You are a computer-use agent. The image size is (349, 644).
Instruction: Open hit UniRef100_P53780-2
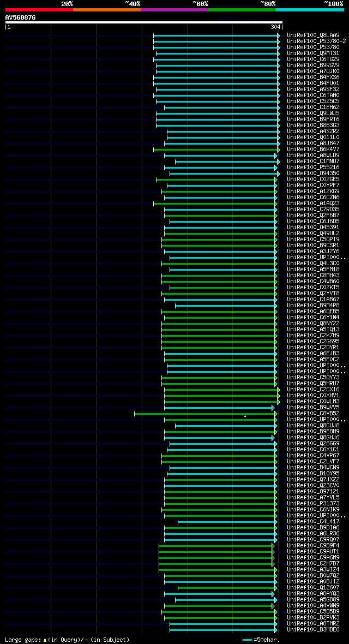click(x=317, y=41)
